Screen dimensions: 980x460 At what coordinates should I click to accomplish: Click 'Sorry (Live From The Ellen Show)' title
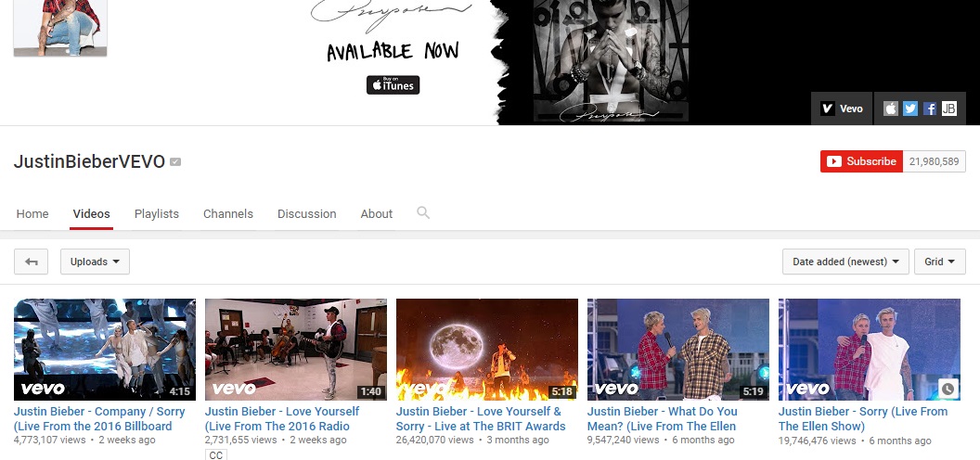863,419
